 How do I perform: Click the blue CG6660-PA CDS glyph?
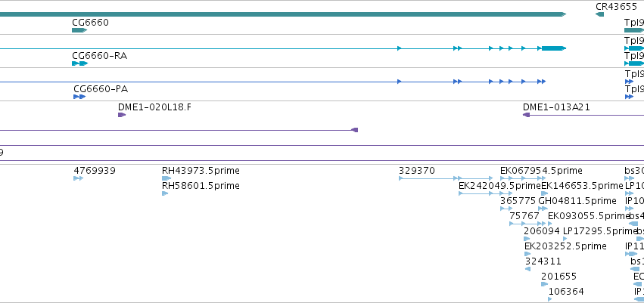pyautogui.click(x=79, y=97)
